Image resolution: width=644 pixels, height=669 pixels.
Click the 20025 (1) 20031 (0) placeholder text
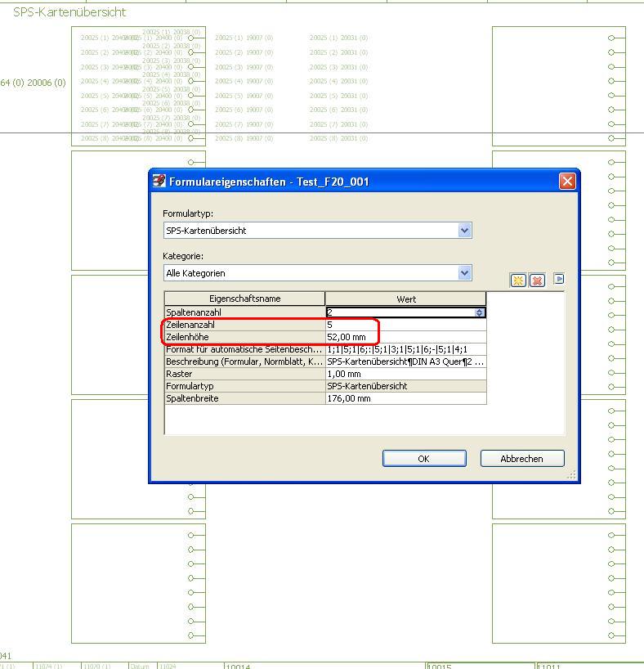(x=338, y=38)
